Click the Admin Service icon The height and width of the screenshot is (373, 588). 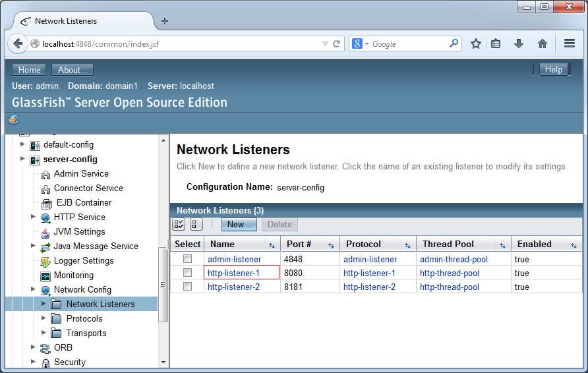point(45,175)
